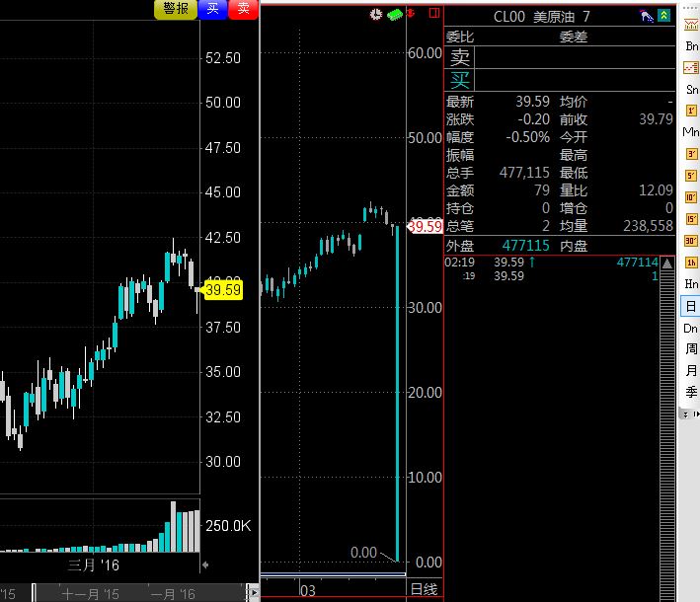700x602 pixels.
Task: Click the 金额 value 79
Action: [x=542, y=190]
